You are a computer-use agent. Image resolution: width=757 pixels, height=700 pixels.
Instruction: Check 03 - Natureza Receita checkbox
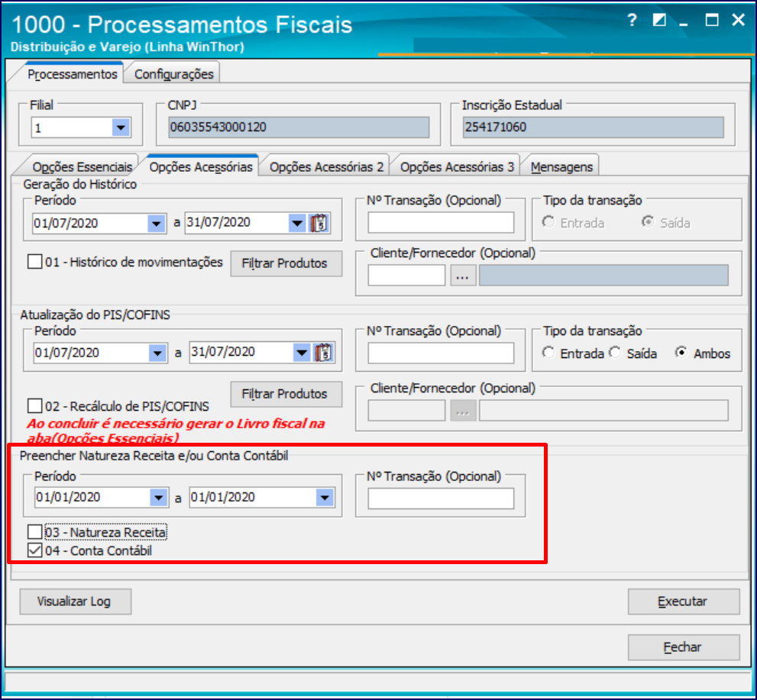35,532
